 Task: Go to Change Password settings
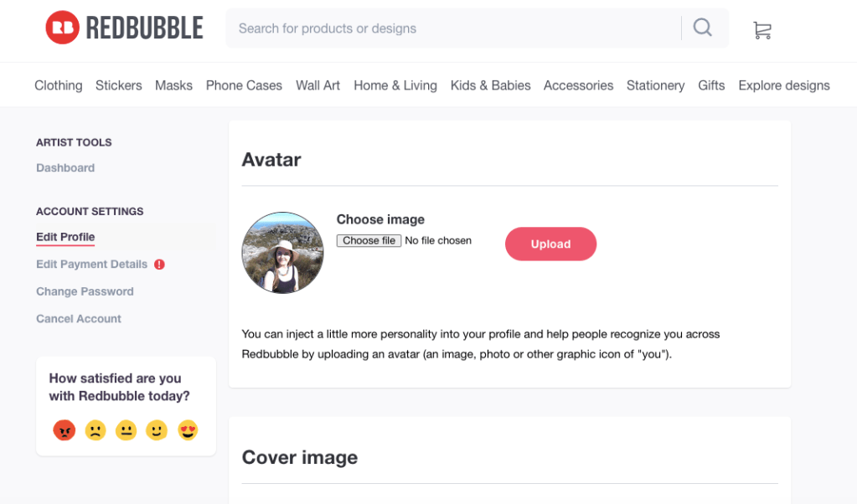85,292
